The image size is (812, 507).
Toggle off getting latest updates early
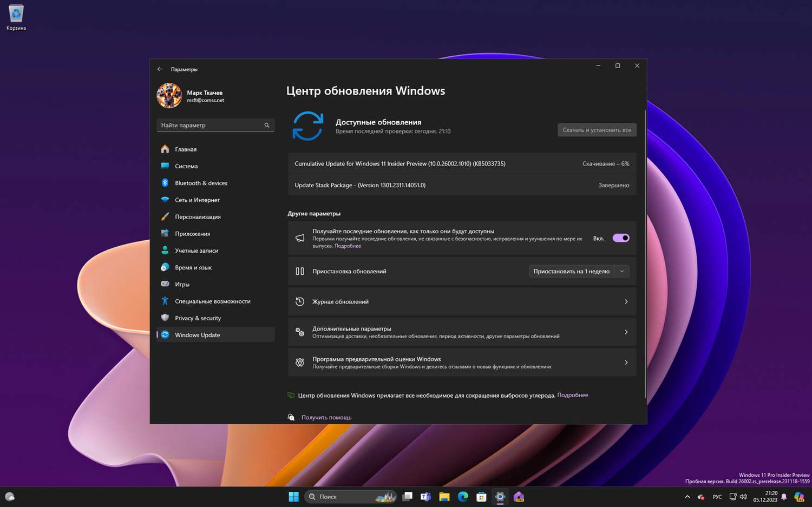click(x=620, y=238)
